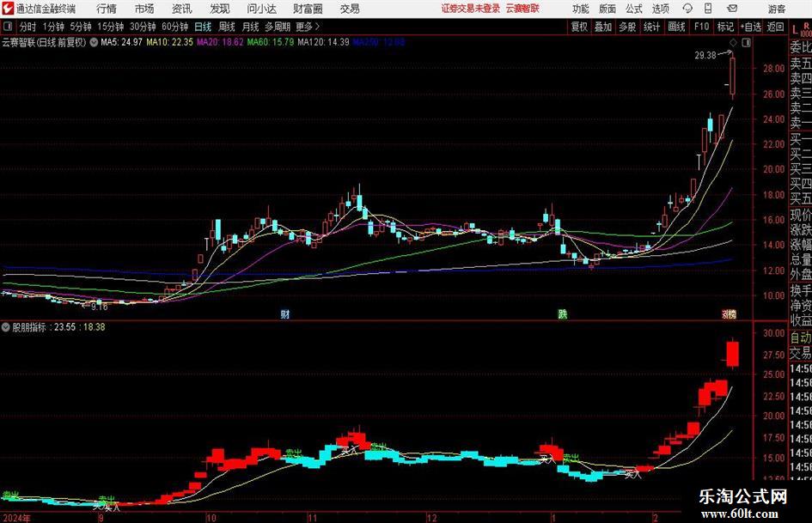Open the mobile phone icon in title bar
This screenshot has width=812, height=523.
pyautogui.click(x=708, y=9)
